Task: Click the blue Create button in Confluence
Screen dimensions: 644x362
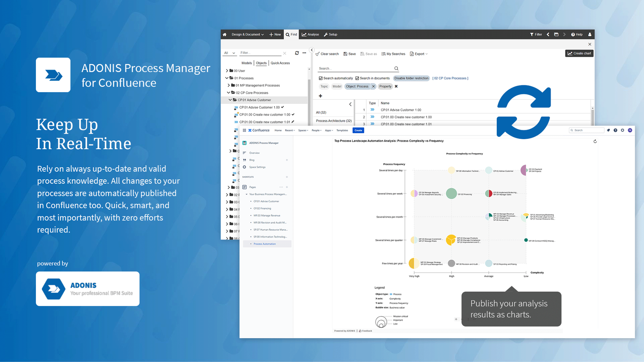Action: [358, 130]
